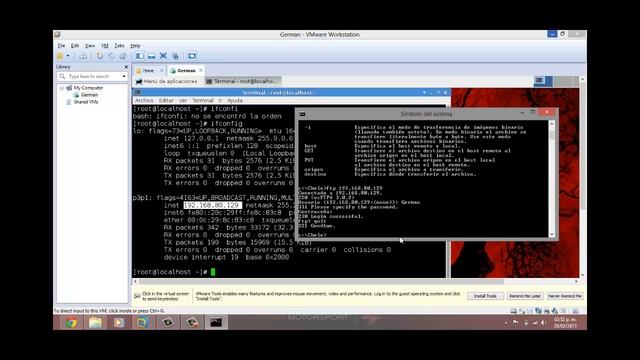Close the German VM tab

pyautogui.click(x=200, y=71)
